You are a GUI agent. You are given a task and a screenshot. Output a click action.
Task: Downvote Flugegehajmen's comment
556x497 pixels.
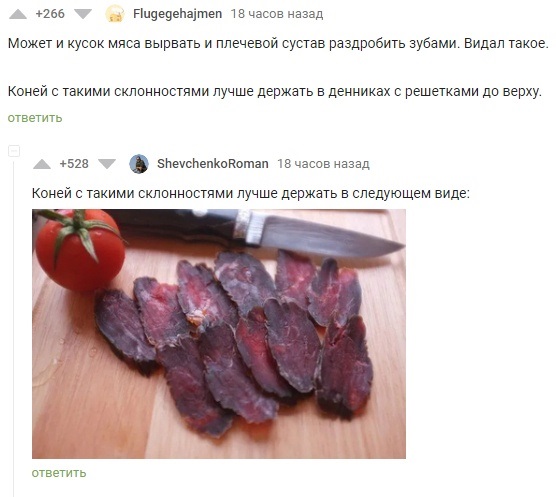pyautogui.click(x=83, y=14)
